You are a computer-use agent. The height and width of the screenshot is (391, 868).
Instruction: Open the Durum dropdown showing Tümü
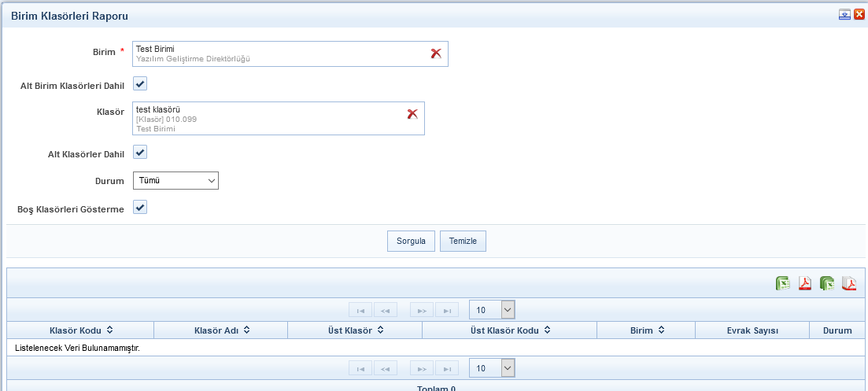coord(175,181)
